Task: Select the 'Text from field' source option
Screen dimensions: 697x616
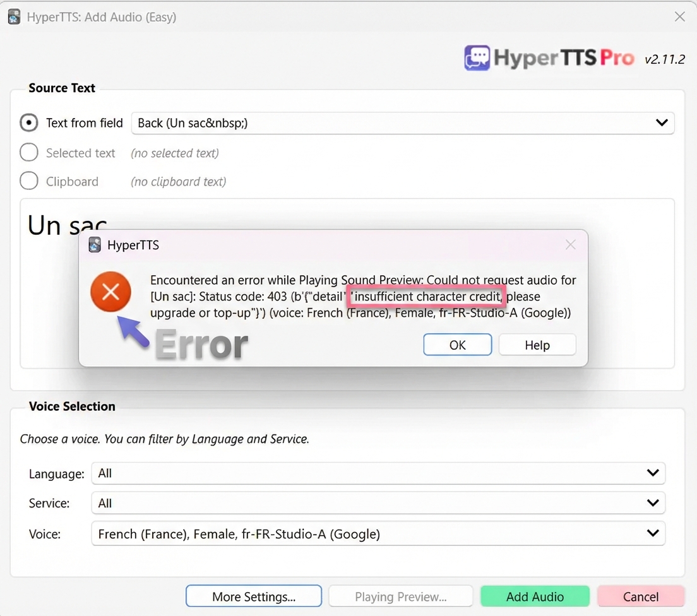Action: pyautogui.click(x=28, y=122)
